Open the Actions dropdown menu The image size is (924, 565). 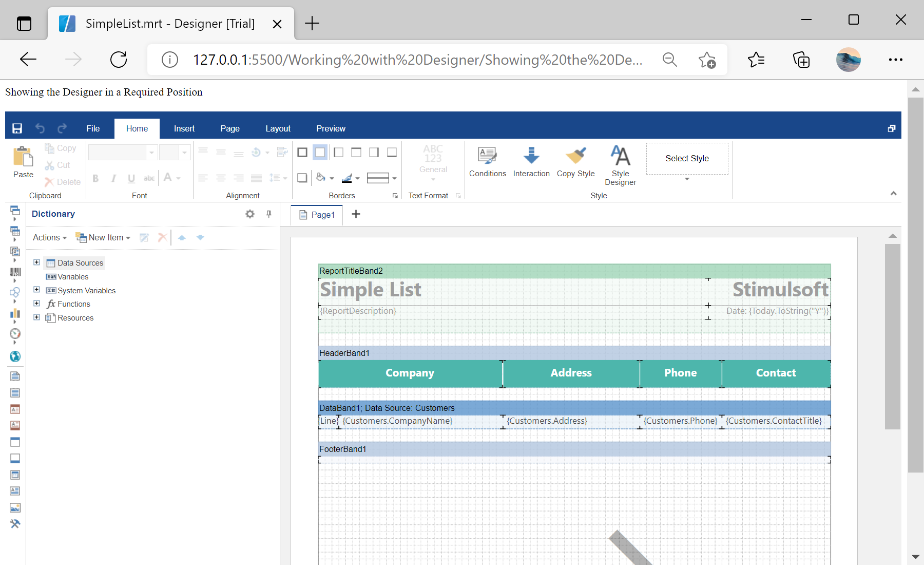click(x=50, y=237)
